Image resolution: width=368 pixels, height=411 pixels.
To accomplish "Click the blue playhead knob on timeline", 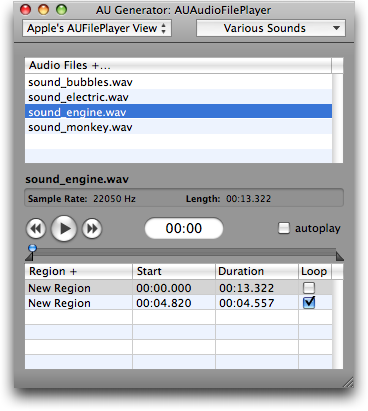I will point(32,248).
